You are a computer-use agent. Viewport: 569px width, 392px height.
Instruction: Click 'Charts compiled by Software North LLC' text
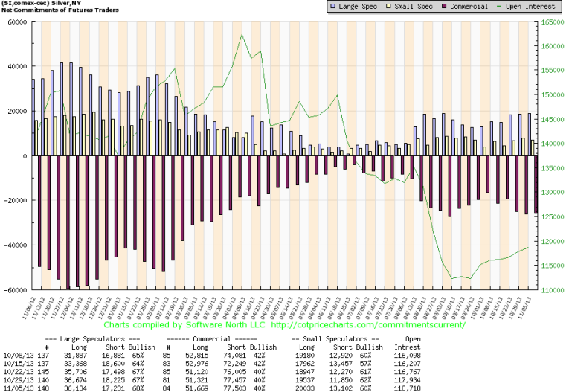click(x=186, y=325)
